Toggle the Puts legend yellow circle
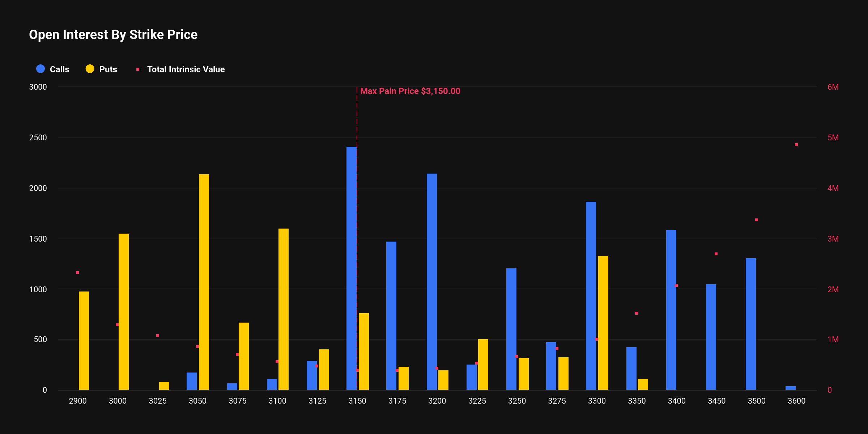 click(90, 69)
